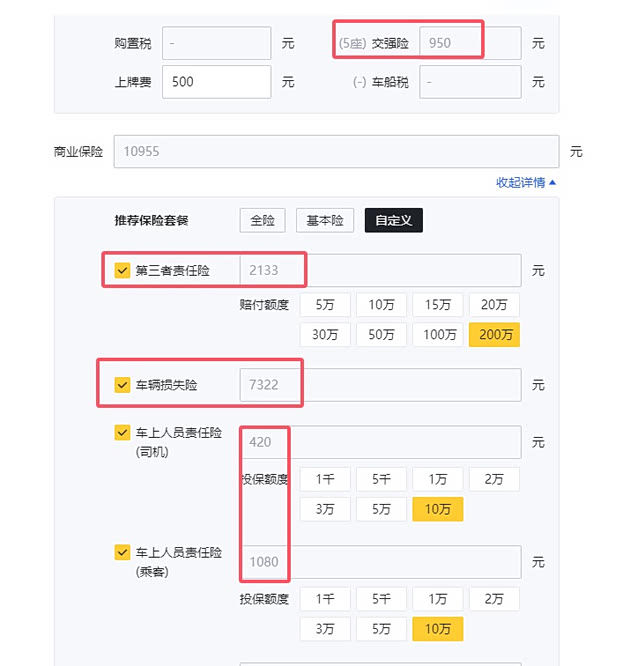Click the 车船税 amount field
The height and width of the screenshot is (666, 630).
coord(470,82)
